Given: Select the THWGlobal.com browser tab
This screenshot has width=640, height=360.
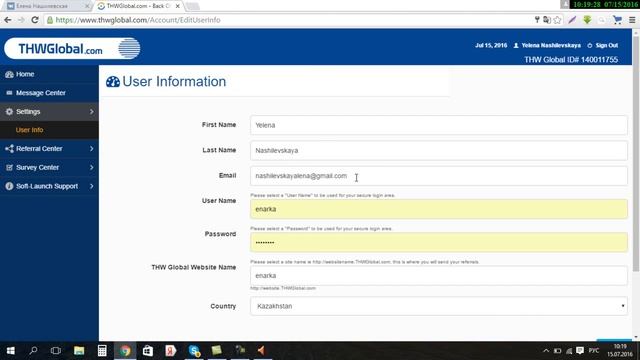Looking at the screenshot, I should (139, 6).
